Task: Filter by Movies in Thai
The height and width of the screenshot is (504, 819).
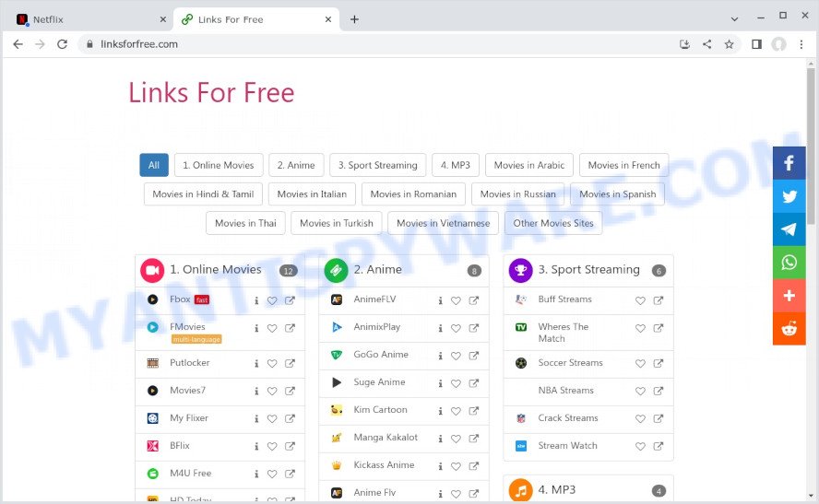Action: (245, 223)
